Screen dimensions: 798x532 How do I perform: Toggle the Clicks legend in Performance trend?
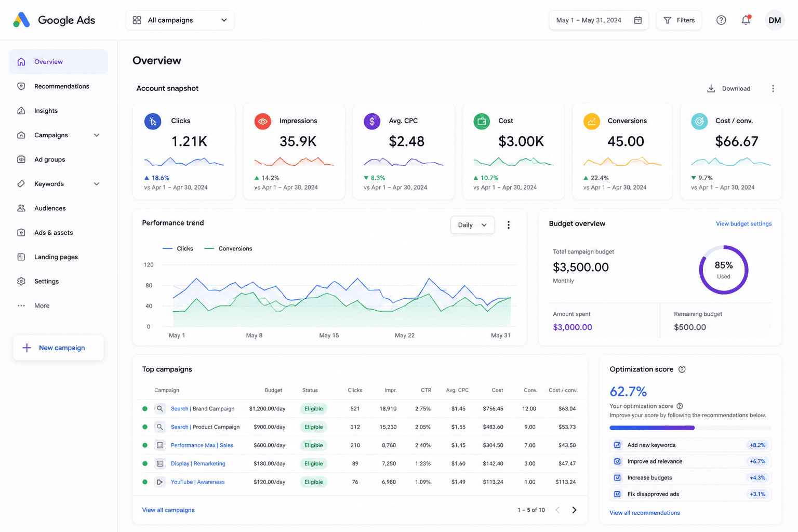[x=178, y=249]
